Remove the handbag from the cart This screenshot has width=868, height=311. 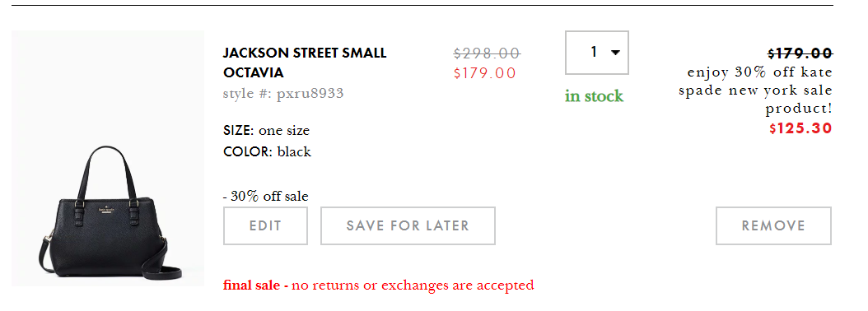(773, 225)
